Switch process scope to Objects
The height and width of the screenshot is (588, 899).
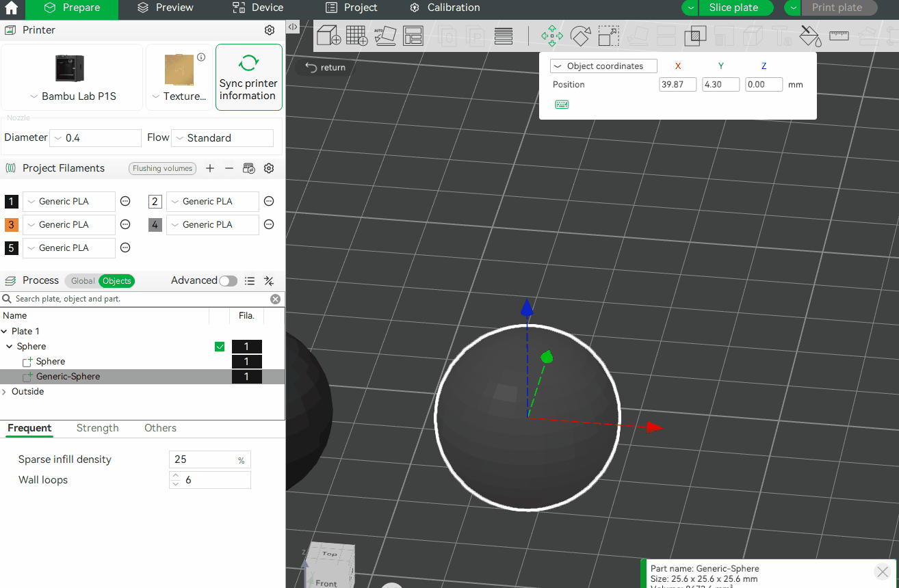116,281
